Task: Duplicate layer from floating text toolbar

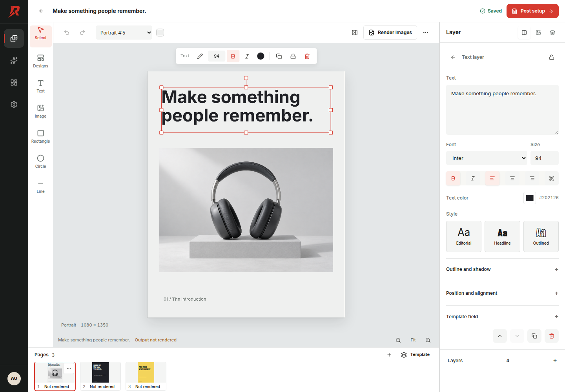Action: coord(279,56)
